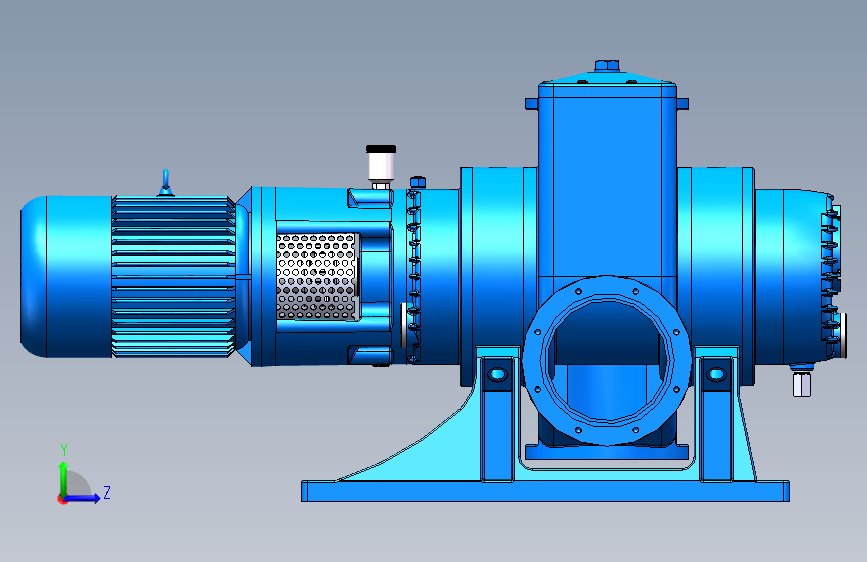867x562 pixels.
Task: Select the slotted hole in the left support foot
Action: 498,374
